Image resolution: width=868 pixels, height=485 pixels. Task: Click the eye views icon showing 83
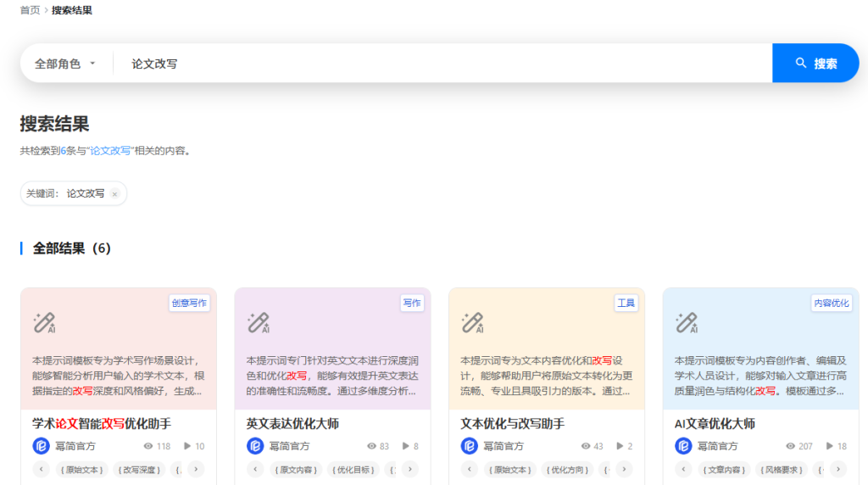(x=371, y=446)
